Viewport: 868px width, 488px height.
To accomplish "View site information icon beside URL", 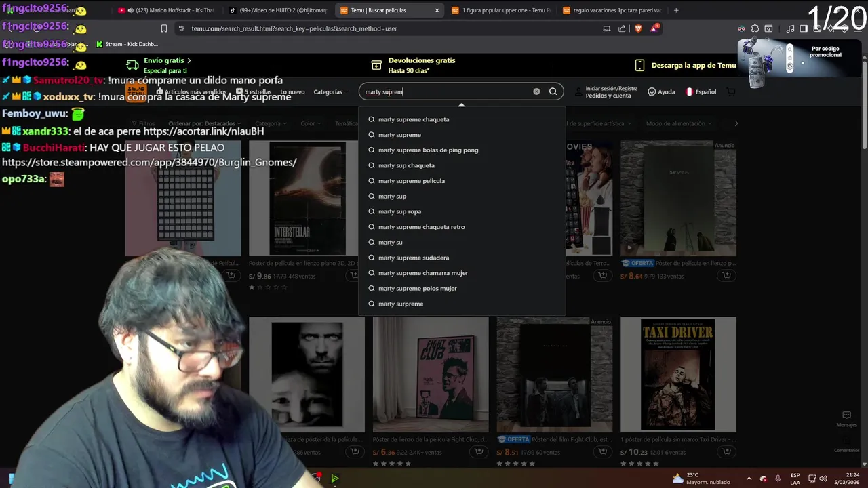I will point(181,28).
